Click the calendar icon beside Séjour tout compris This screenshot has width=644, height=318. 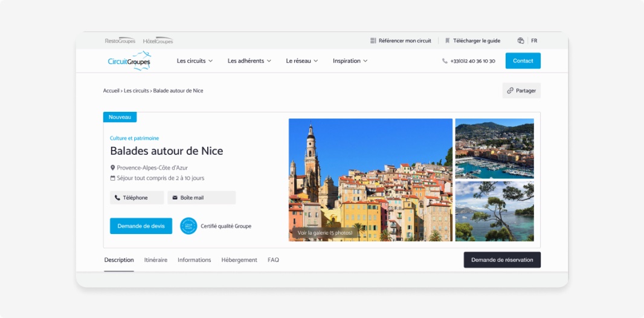pyautogui.click(x=112, y=178)
